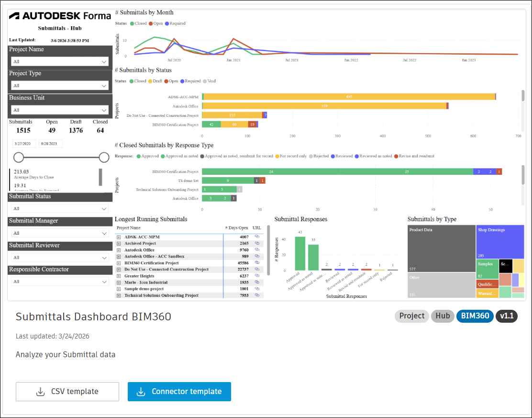The height and width of the screenshot is (418, 532).
Task: Expand the Archived Project table row
Action: coord(119,243)
